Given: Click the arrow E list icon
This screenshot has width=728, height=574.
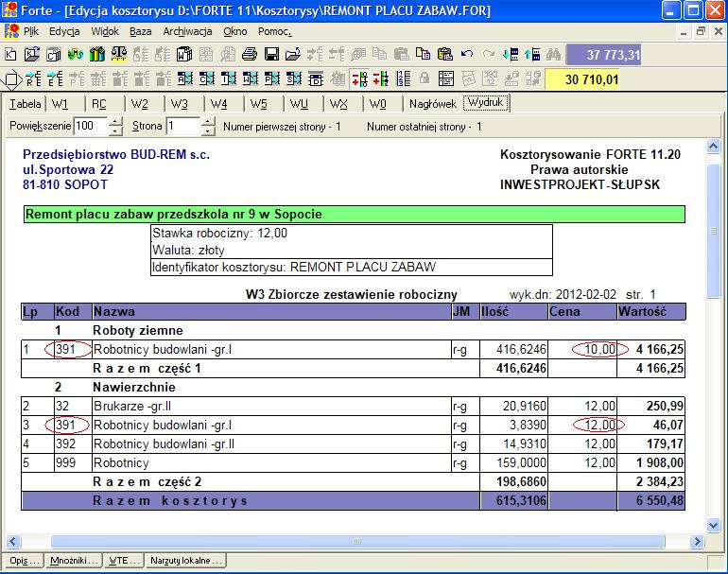Looking at the screenshot, I should [55, 78].
